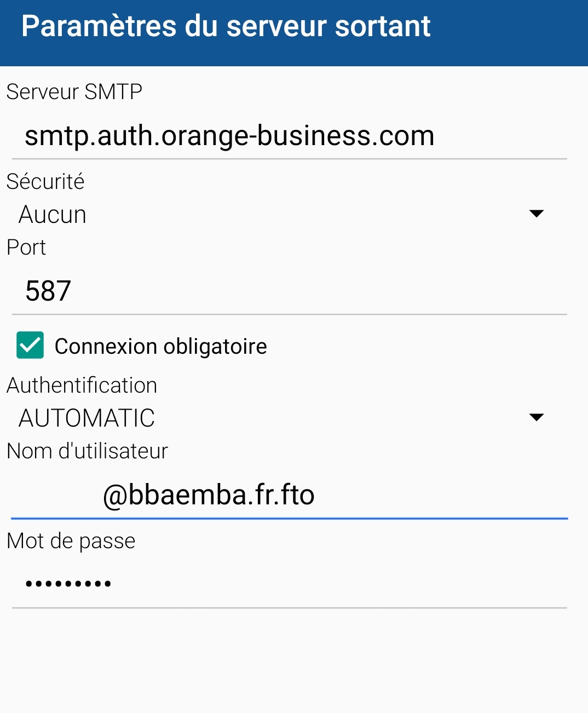This screenshot has width=588, height=713.
Task: Focus the masked password field
Action: tap(69, 584)
